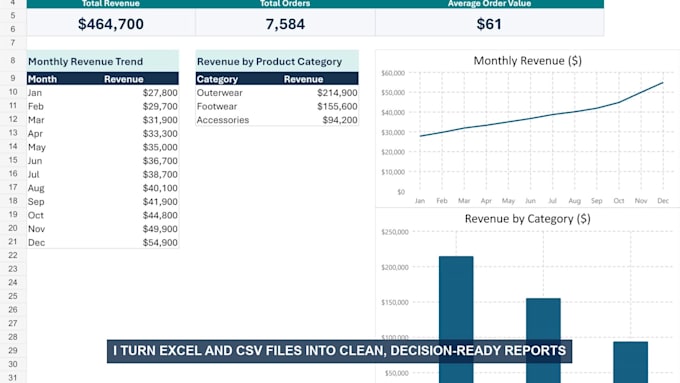Select the $36,700 revenue cell
Screen dimensions: 680x383
coord(160,161)
